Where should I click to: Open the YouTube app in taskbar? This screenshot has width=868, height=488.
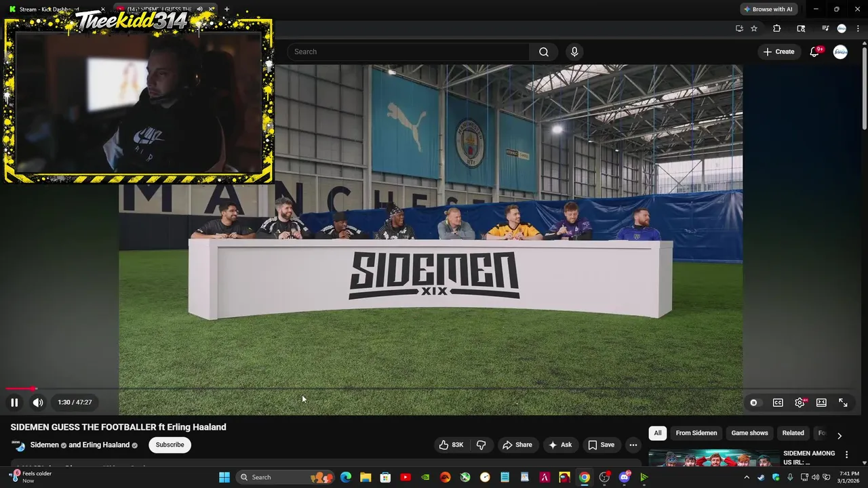click(x=406, y=477)
